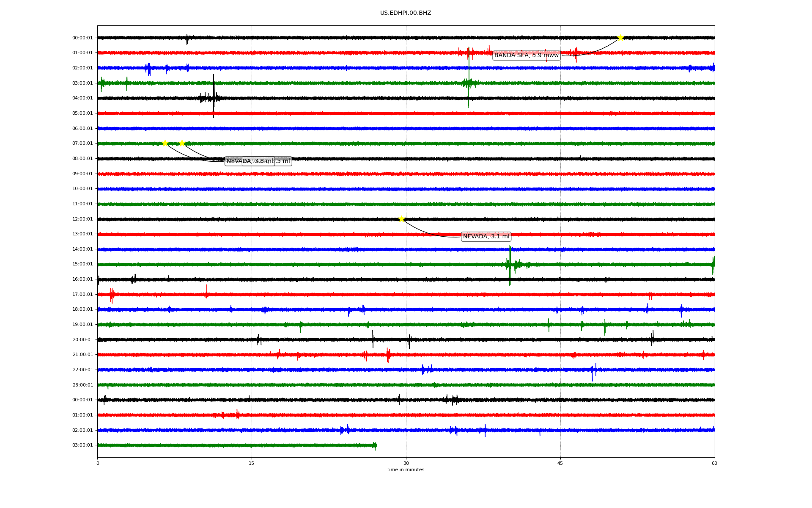Click the 15:00:01 row time label
Viewport: 812px width, 508px height.
point(82,264)
